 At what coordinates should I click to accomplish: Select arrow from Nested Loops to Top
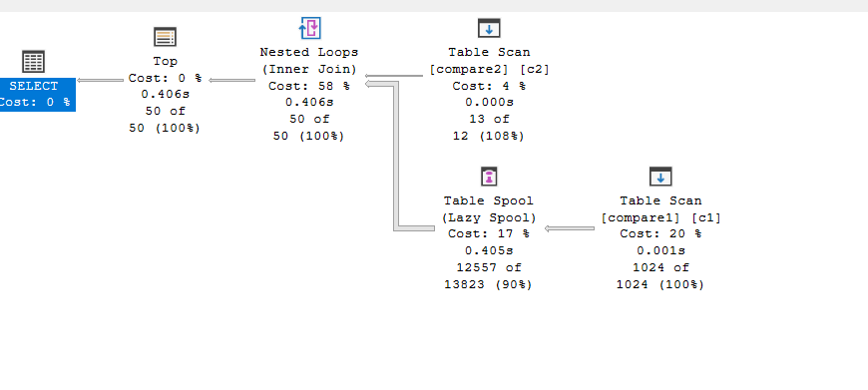click(x=231, y=80)
